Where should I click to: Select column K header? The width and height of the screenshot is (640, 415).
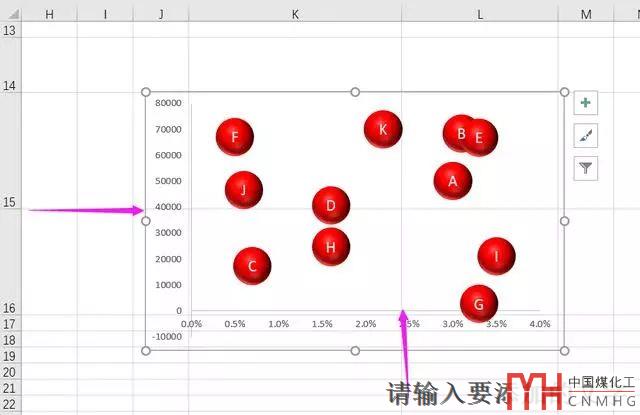coord(295,14)
